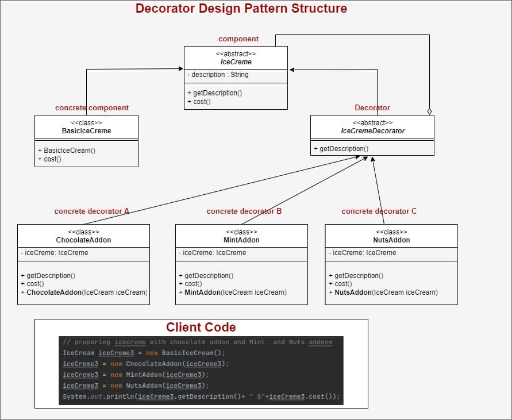The image size is (512, 420).
Task: Click the aggregation diamond above IceCremeDecorator
Action: 429,111
